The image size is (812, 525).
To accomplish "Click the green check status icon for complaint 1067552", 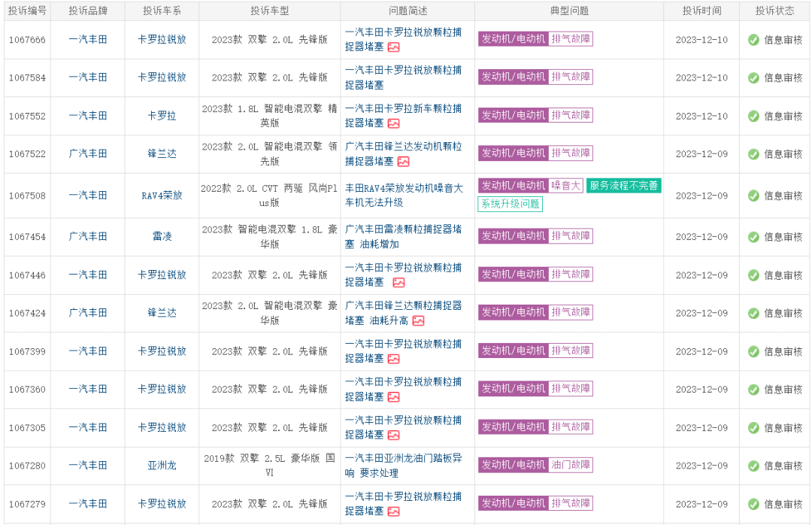I will pyautogui.click(x=753, y=116).
